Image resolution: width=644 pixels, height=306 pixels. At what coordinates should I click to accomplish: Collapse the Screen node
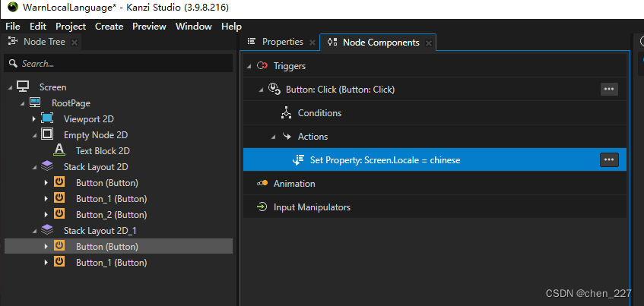coord(10,87)
